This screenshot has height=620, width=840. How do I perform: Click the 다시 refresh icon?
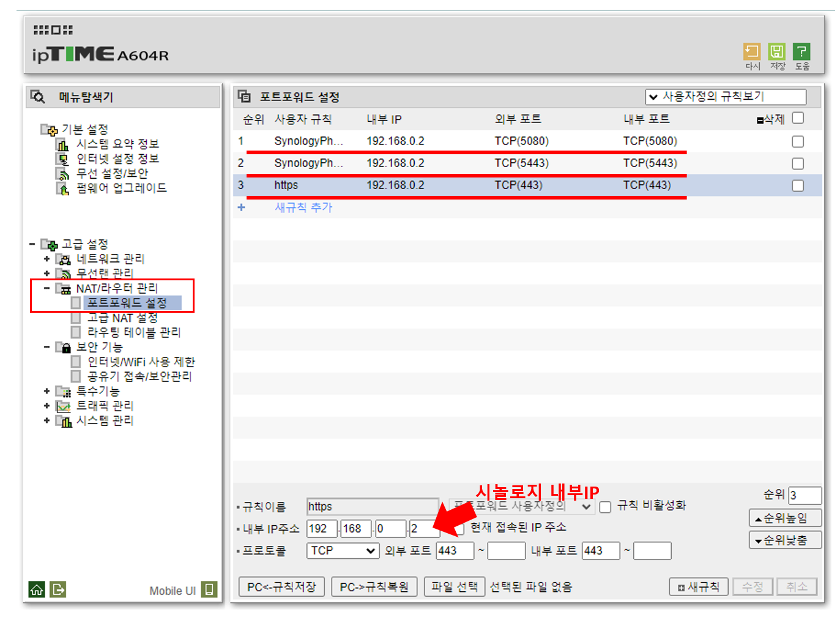click(x=751, y=51)
